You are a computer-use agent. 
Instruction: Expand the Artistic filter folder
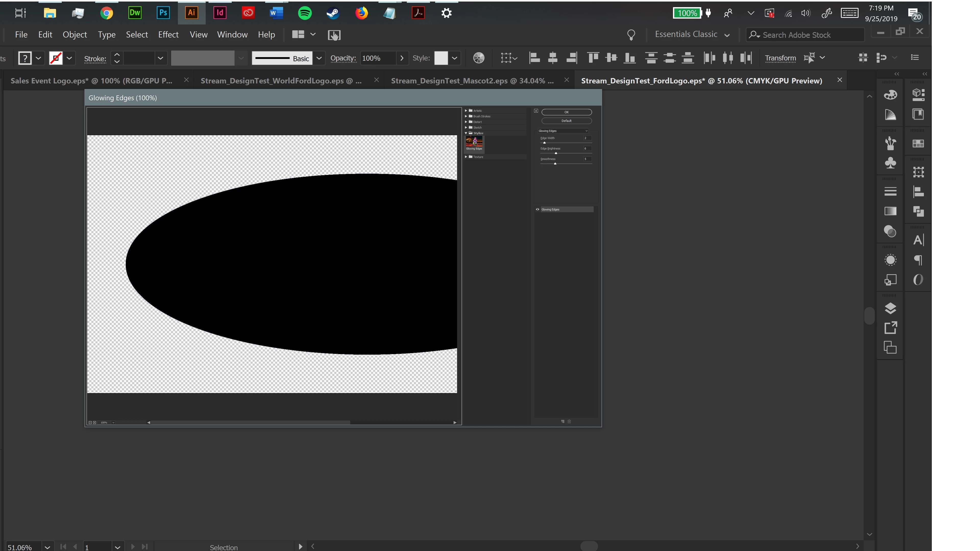pos(466,111)
